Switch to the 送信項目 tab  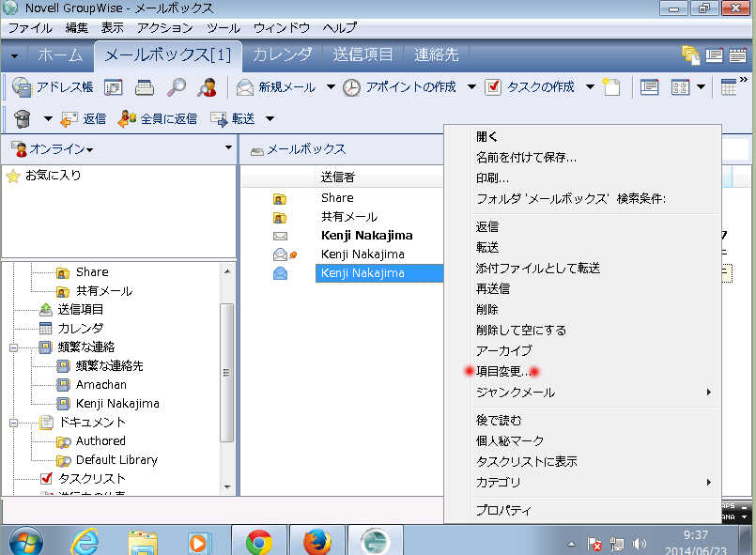(363, 54)
